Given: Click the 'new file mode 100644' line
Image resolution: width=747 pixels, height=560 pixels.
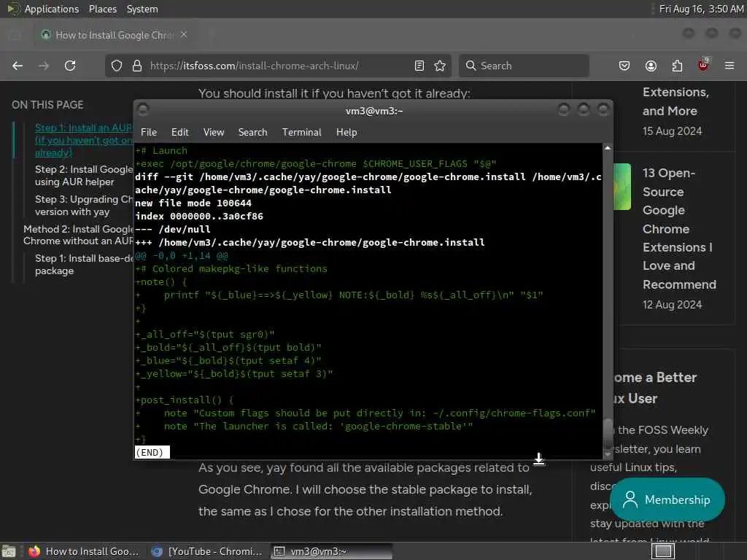Looking at the screenshot, I should point(193,203).
